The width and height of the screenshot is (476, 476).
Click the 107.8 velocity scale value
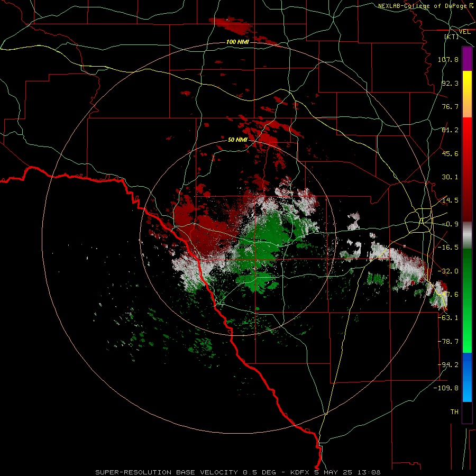click(x=448, y=59)
